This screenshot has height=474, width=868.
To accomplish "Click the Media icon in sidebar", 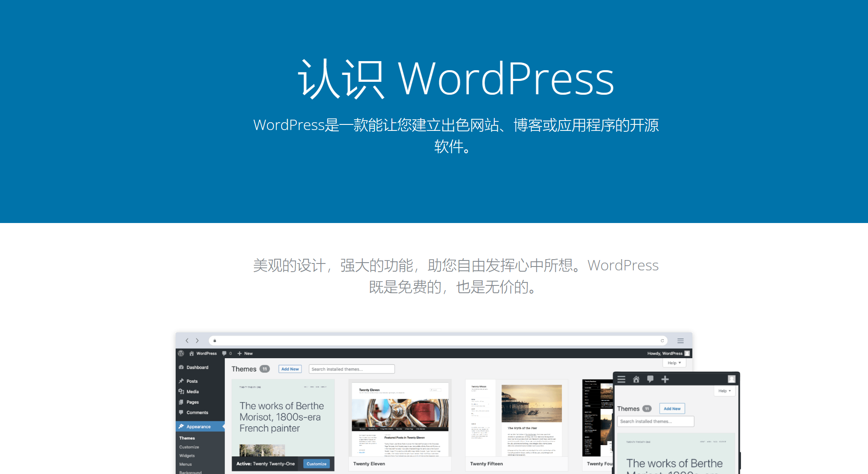I will coord(181,391).
